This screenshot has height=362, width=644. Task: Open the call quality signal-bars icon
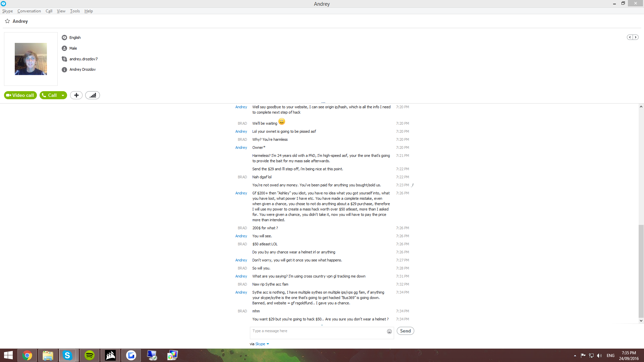coord(93,95)
